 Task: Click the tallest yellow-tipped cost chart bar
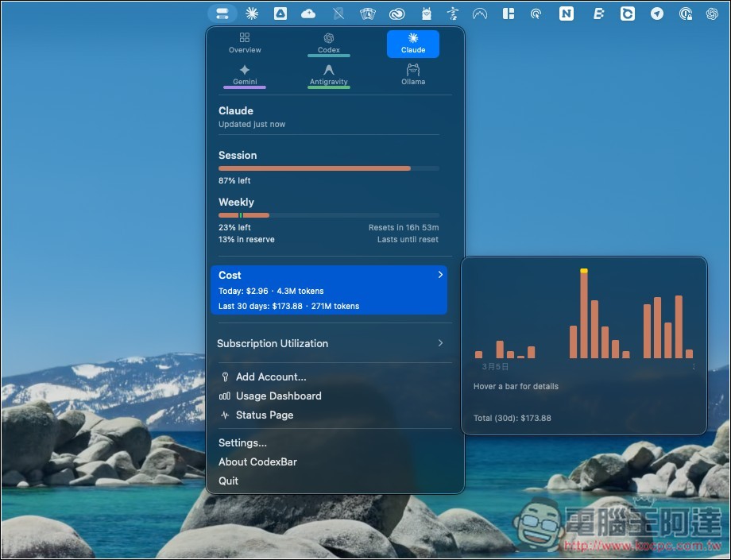click(x=584, y=314)
